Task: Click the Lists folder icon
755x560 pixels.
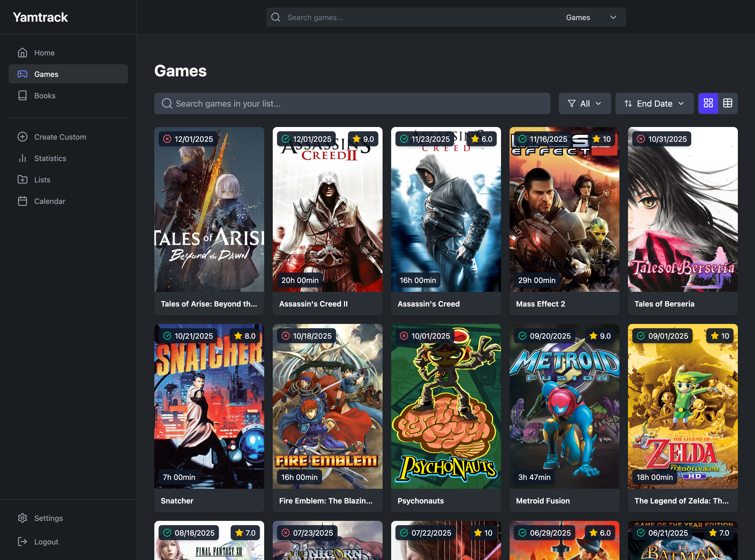Action: pos(22,179)
